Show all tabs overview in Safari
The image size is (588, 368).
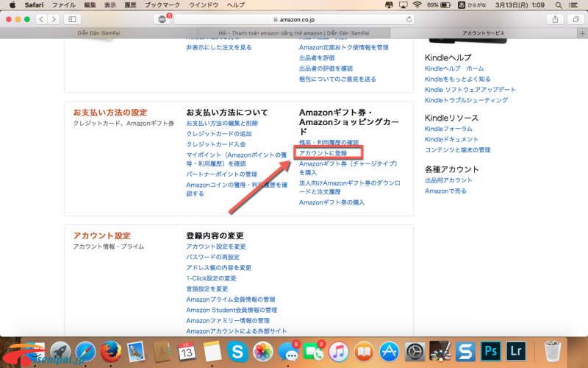pyautogui.click(x=576, y=19)
